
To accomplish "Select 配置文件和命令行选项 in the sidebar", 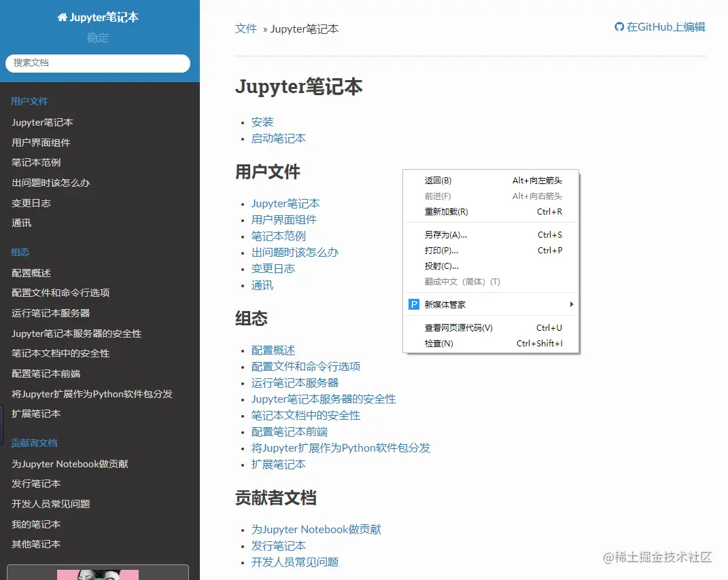I will point(100,293).
